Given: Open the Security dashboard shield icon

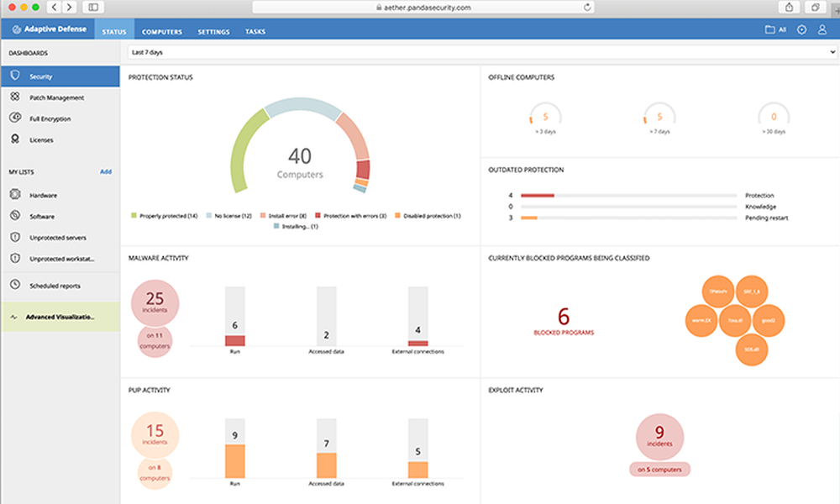Looking at the screenshot, I should point(15,76).
